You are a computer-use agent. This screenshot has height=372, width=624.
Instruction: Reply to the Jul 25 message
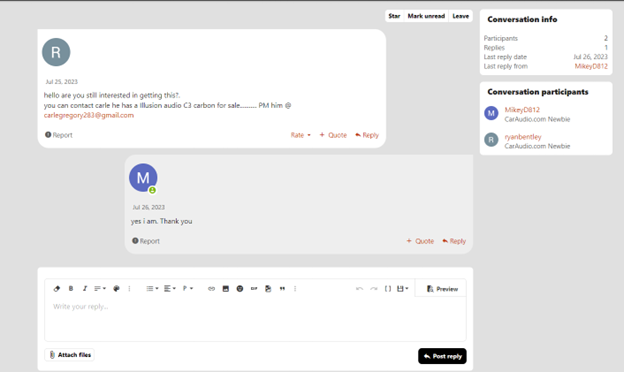coord(367,135)
